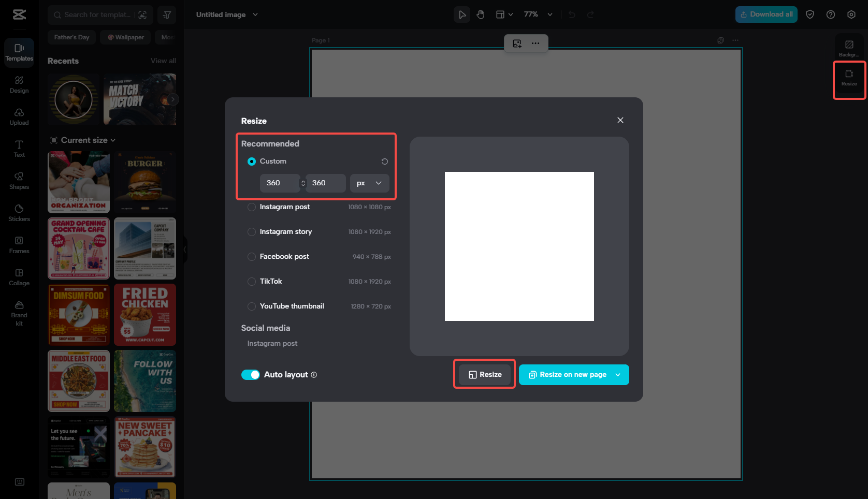The image size is (868, 499).
Task: Click View all next to Recents
Action: 163,61
